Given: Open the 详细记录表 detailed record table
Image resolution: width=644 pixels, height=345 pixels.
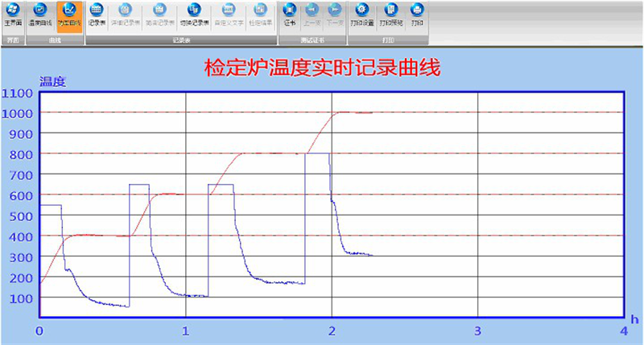Looking at the screenshot, I should (125, 14).
